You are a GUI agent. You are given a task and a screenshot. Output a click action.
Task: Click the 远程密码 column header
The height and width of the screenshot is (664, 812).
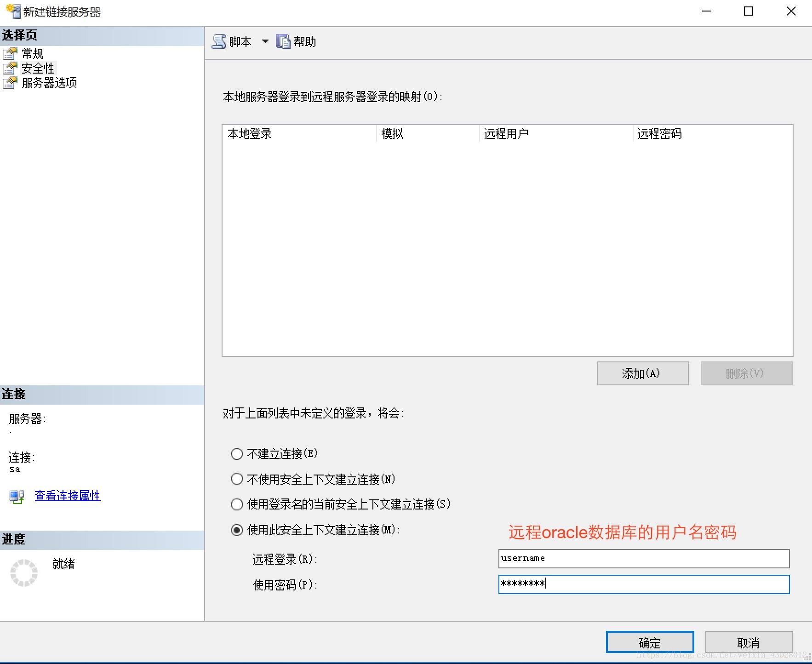click(x=712, y=134)
